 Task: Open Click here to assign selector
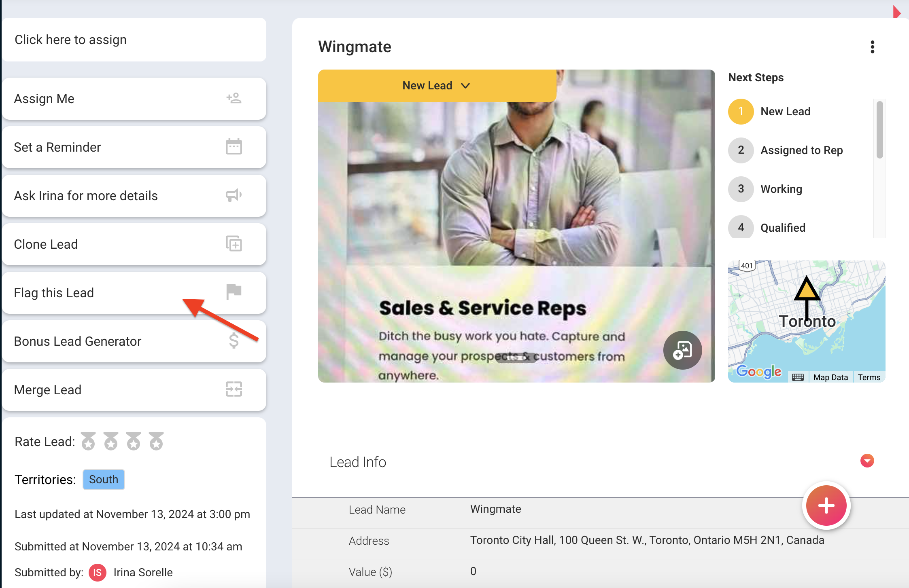(134, 40)
